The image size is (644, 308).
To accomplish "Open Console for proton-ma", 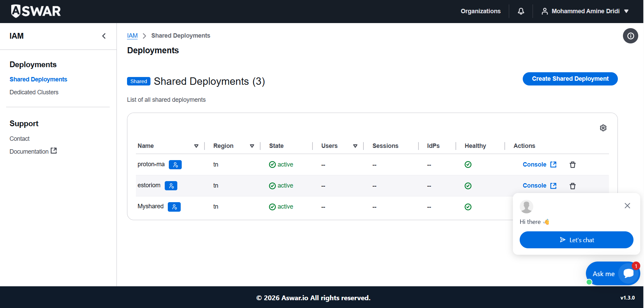I will [x=539, y=165].
